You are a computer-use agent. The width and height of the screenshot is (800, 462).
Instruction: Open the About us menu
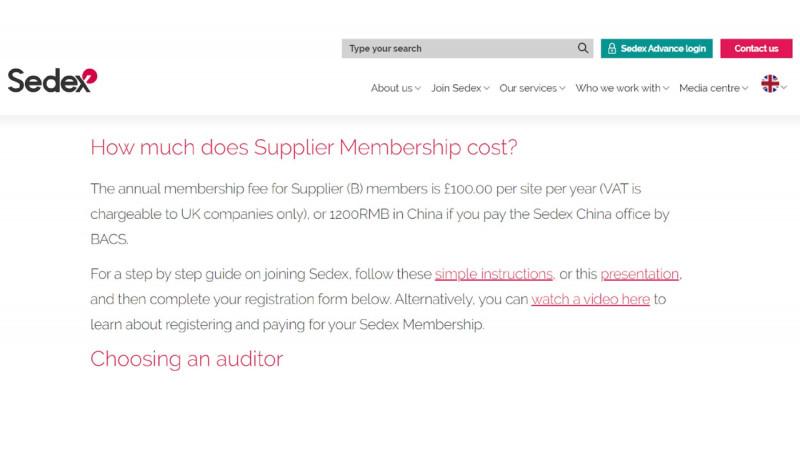[x=391, y=88]
